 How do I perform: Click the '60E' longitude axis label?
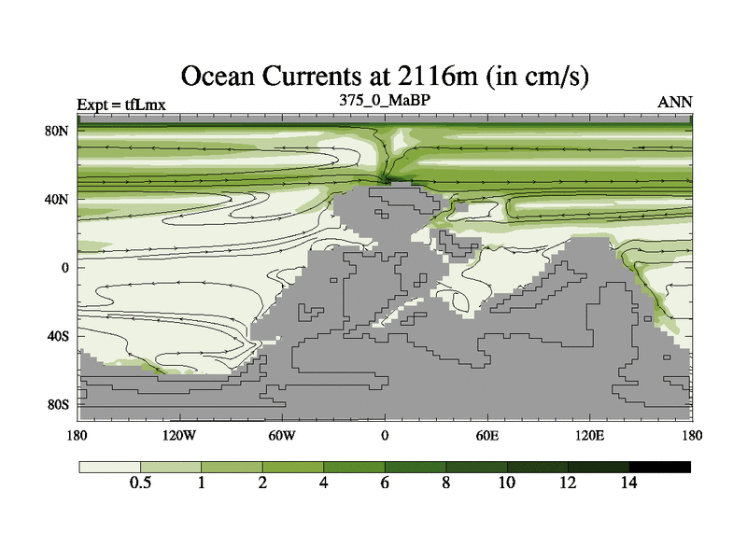(486, 435)
